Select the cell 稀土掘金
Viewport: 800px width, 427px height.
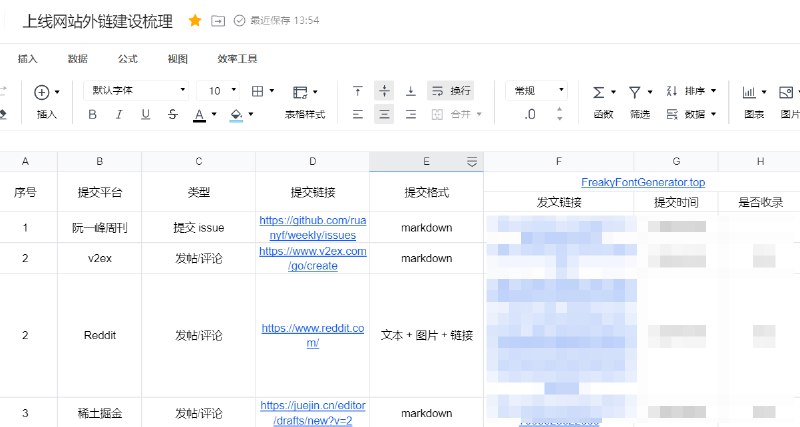tap(99, 413)
